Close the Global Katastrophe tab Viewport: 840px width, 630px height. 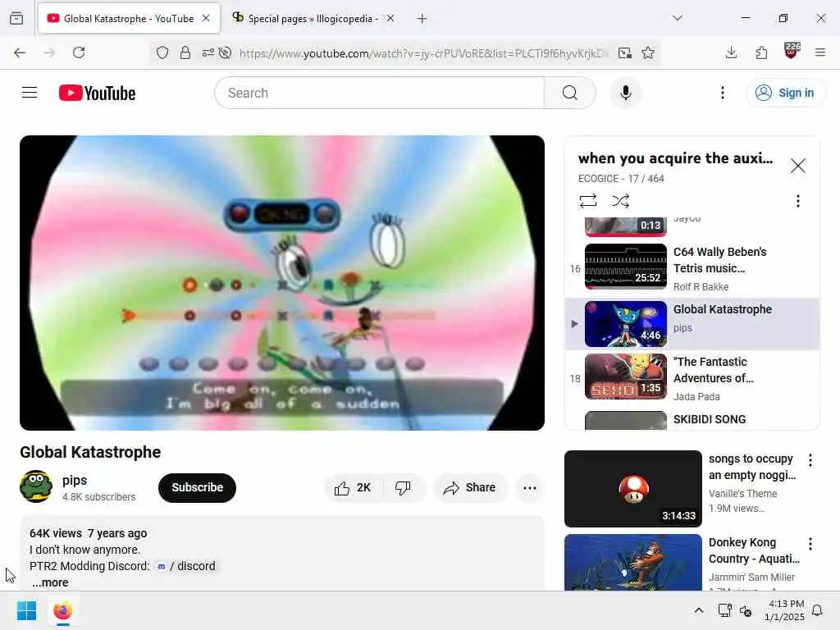click(206, 18)
